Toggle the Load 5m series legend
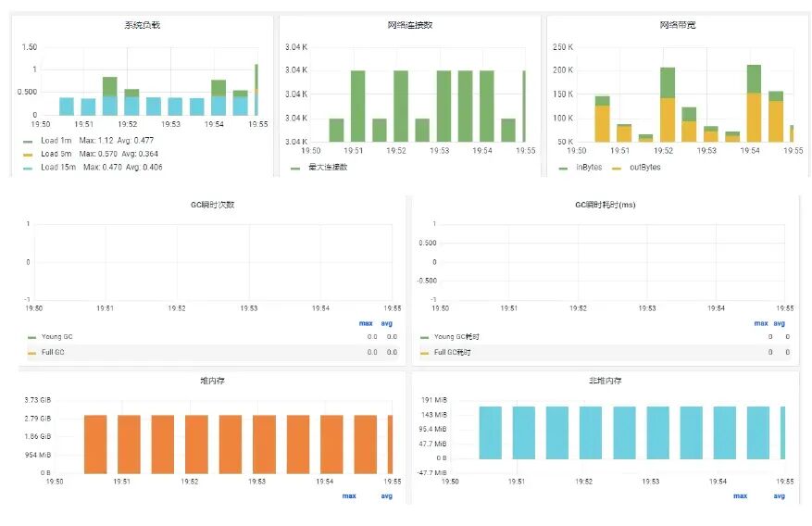 (x=56, y=154)
